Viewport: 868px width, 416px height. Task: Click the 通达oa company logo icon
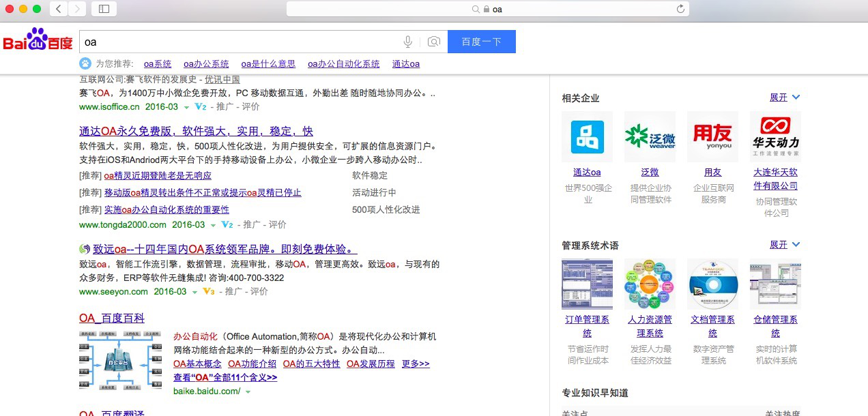pos(587,136)
